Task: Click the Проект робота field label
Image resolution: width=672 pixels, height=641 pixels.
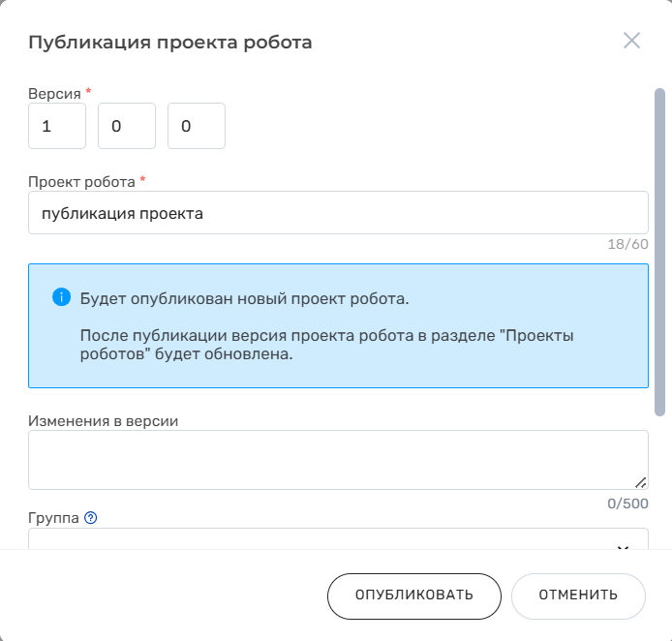Action: 81,181
